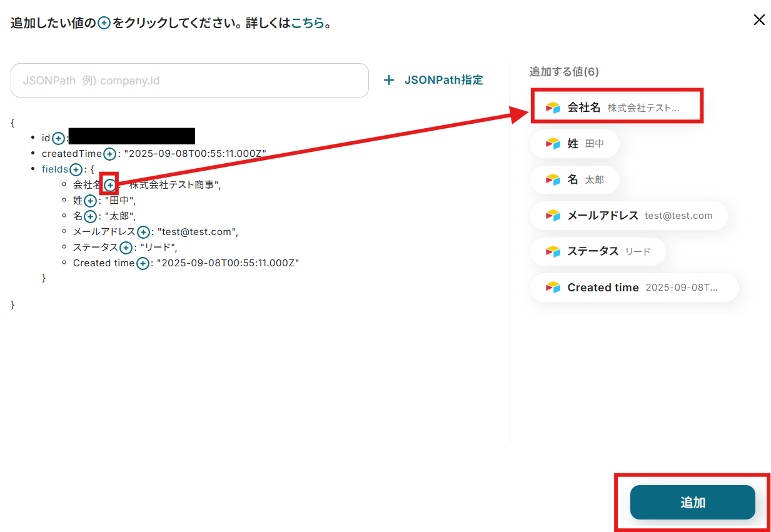Focus the JSONPath input field
Viewport: 771px width, 532px height.
click(x=189, y=80)
